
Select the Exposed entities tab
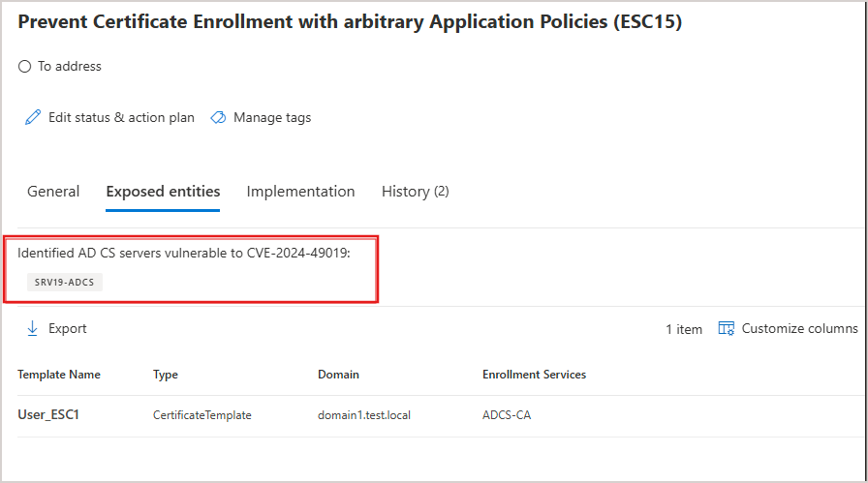pyautogui.click(x=163, y=192)
